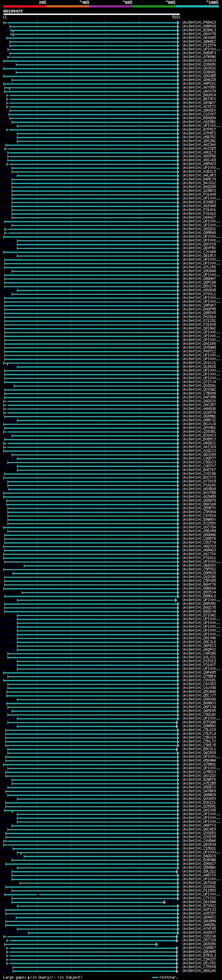Click the Large gaps legend text

click(x=43, y=977)
